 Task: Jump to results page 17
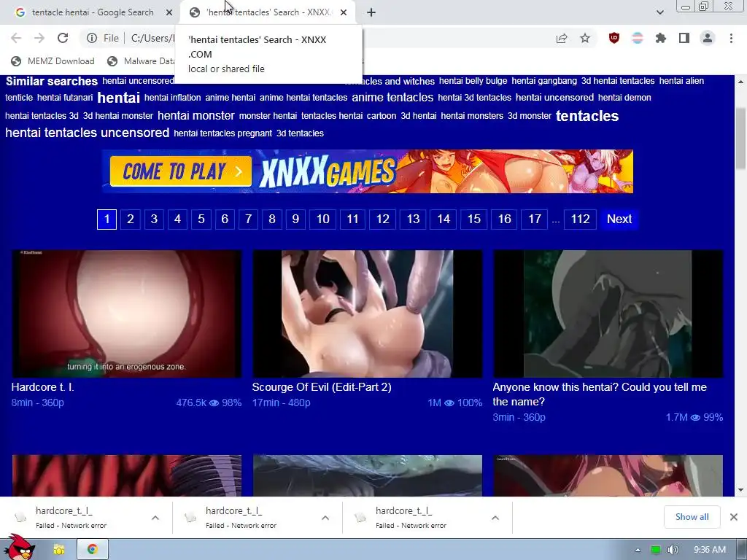[535, 219]
